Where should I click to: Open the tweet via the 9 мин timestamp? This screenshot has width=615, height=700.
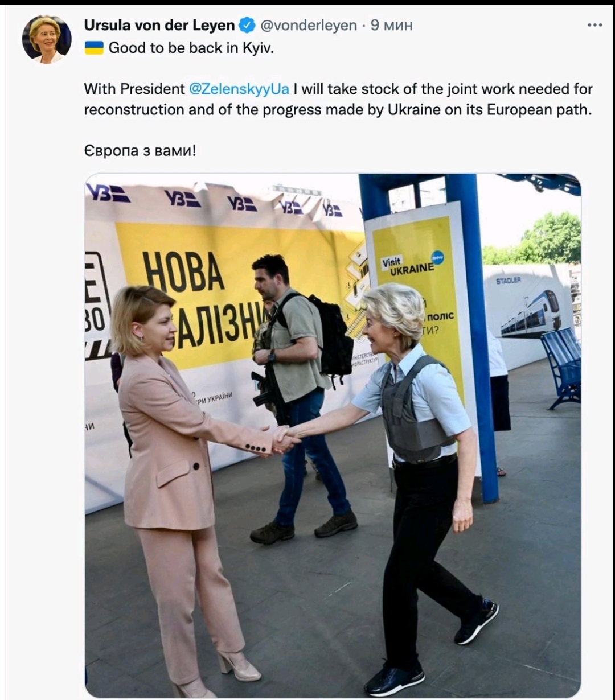point(391,26)
